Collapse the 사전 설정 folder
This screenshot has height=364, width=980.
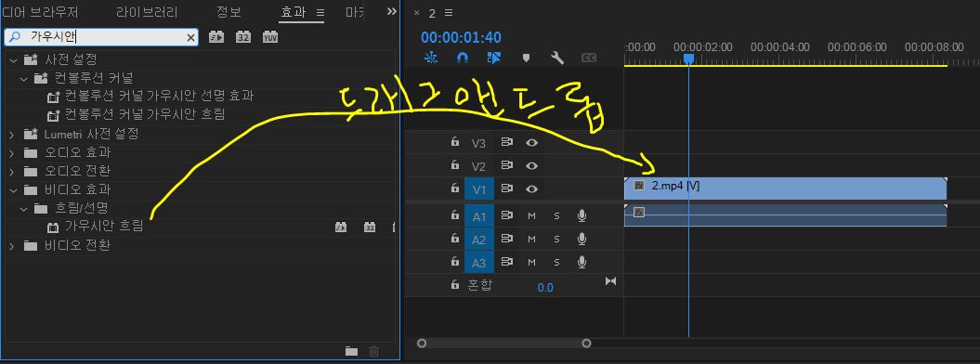tap(12, 60)
